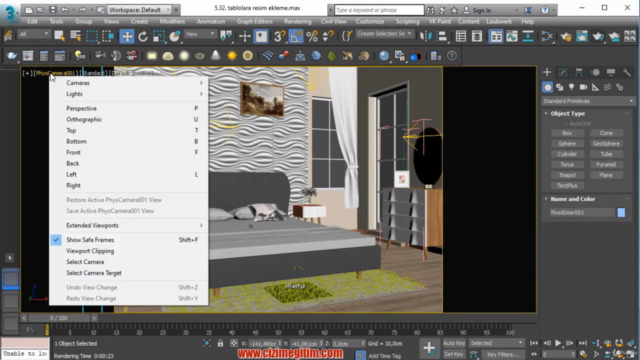Select the Lights category icon
The image size is (640, 360).
point(571,87)
